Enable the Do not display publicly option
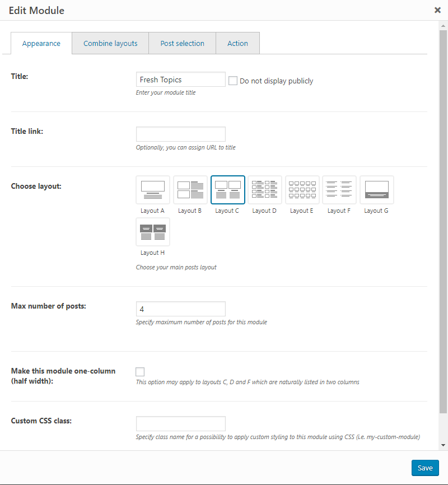 coord(233,81)
